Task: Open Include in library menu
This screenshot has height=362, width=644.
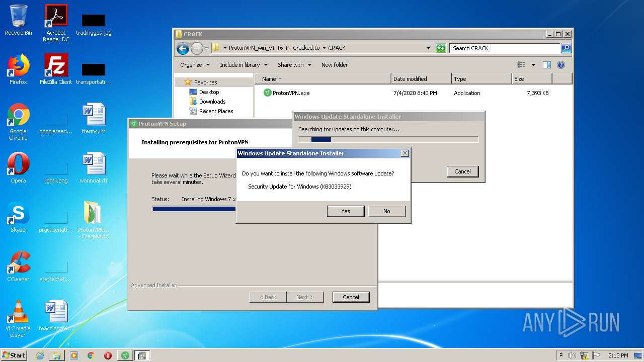Action: click(244, 65)
